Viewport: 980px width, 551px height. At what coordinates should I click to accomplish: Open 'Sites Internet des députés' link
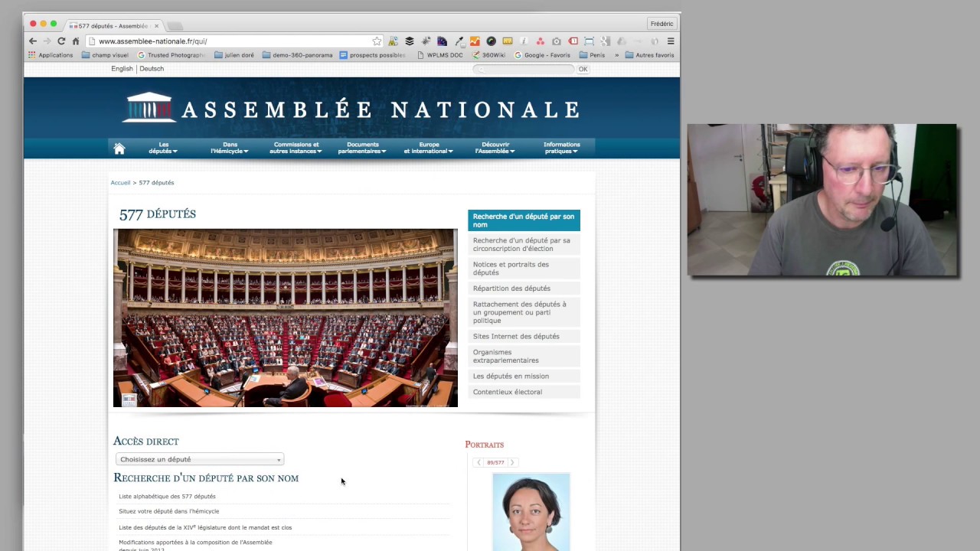pos(524,336)
